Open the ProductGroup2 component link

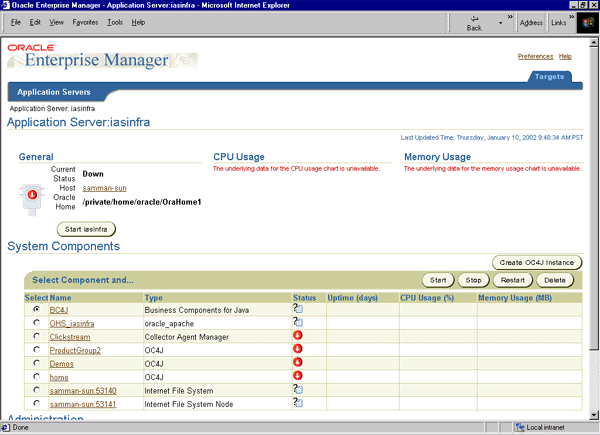coord(75,350)
